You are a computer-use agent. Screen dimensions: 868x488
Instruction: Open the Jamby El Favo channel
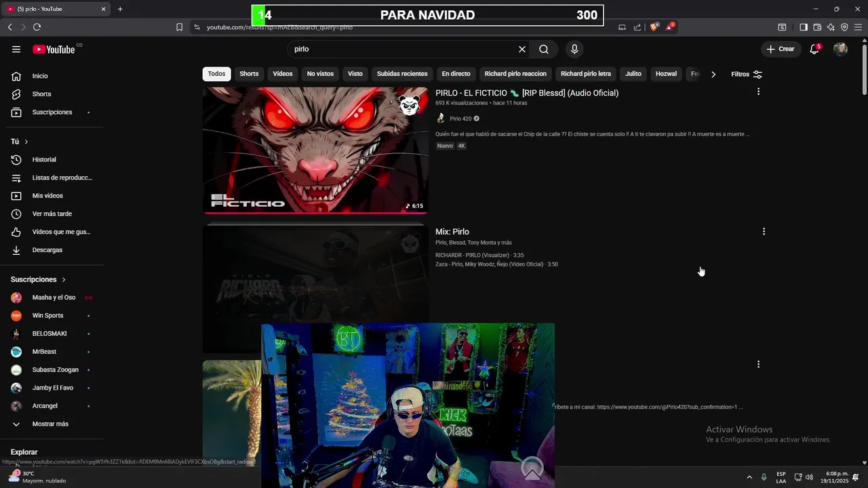tap(54, 388)
